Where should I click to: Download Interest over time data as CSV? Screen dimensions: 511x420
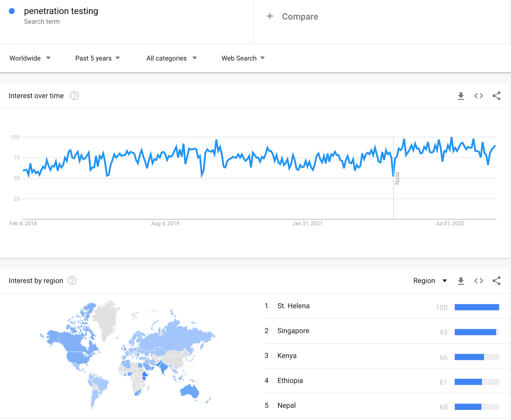coord(461,96)
